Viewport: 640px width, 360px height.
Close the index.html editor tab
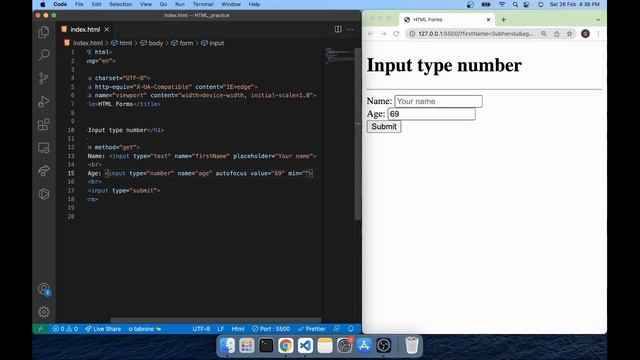pyautogui.click(x=107, y=29)
